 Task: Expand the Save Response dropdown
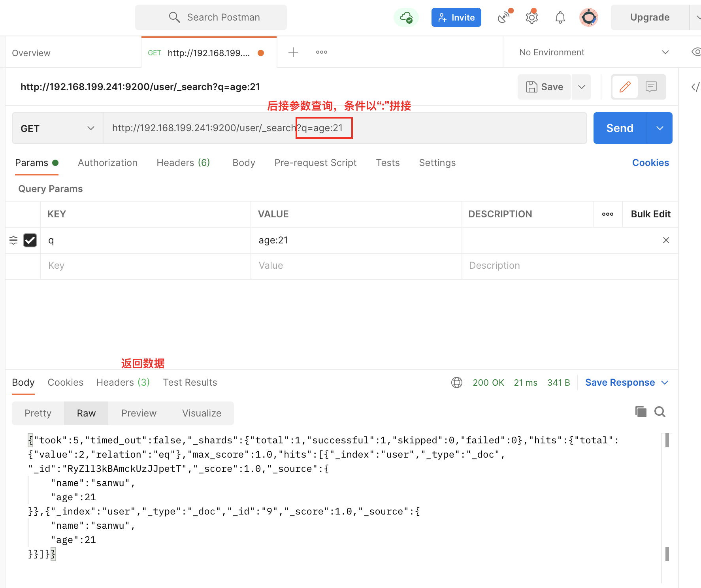tap(665, 383)
